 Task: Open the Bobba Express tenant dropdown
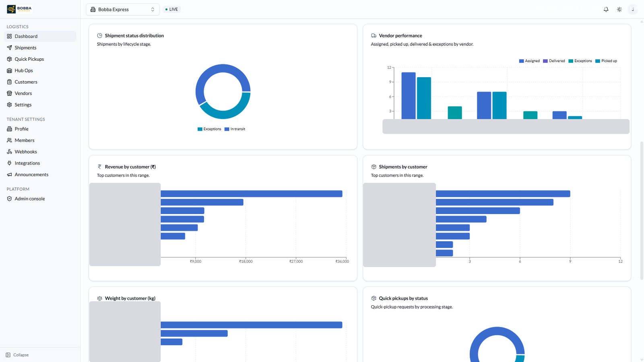123,9
